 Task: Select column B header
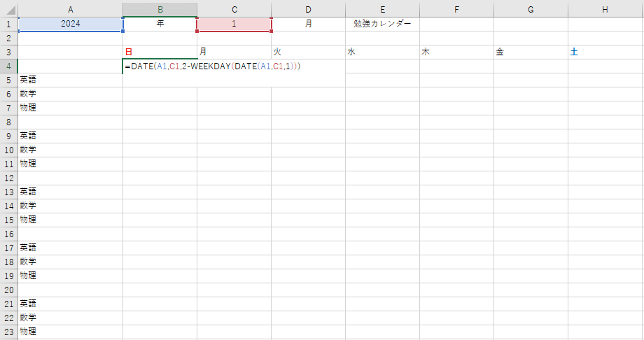[x=160, y=10]
